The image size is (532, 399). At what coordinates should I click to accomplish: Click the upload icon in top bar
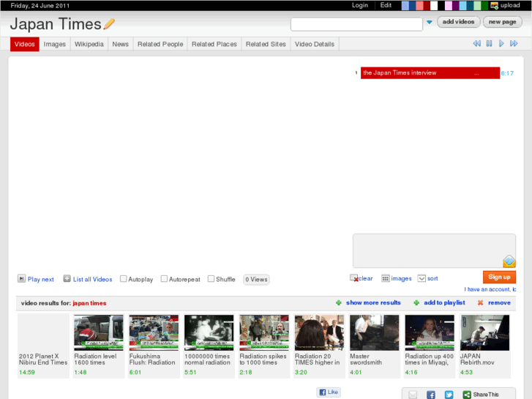tap(495, 5)
